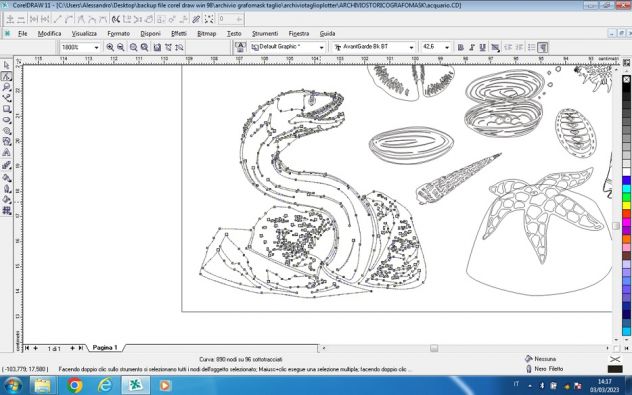This screenshot has height=395, width=632.
Task: Click Select All Nodes icon
Action: coord(209,19)
